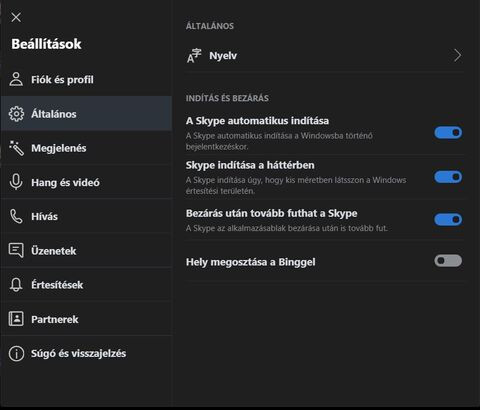
Task: Open the Megjelenés settings section
Action: click(x=87, y=148)
